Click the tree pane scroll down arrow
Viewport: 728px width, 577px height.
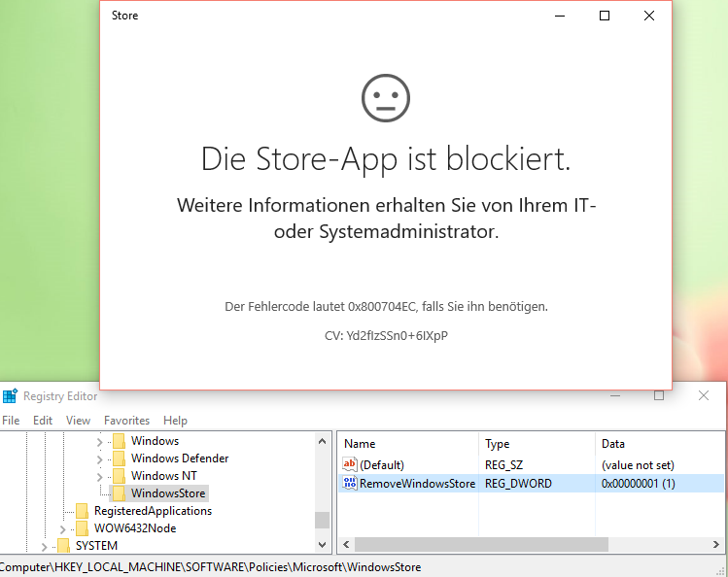click(323, 545)
